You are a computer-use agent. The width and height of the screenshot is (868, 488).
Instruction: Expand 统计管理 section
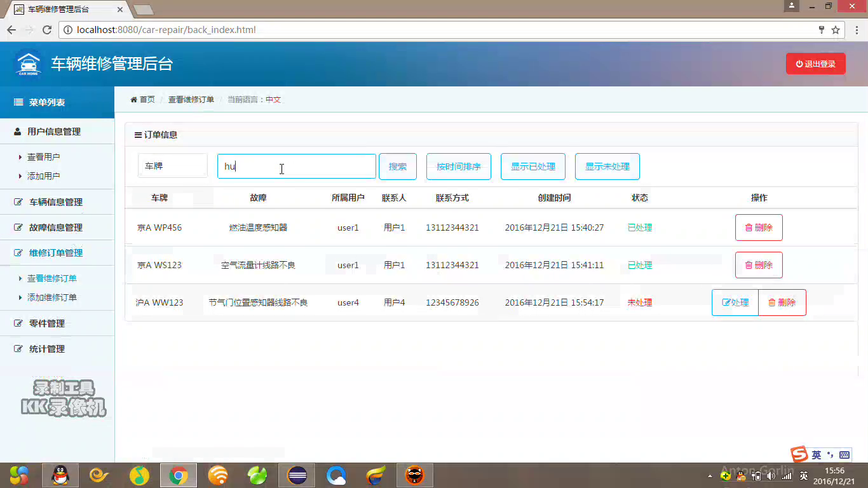(57, 349)
